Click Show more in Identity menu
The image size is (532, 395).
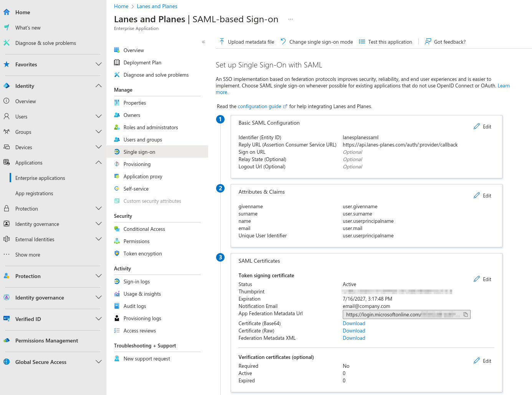28,255
